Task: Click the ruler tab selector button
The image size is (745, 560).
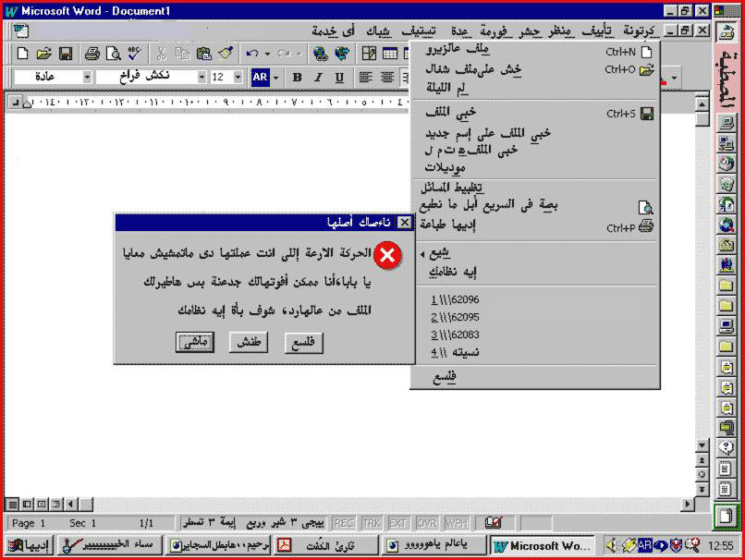Action: (16, 103)
